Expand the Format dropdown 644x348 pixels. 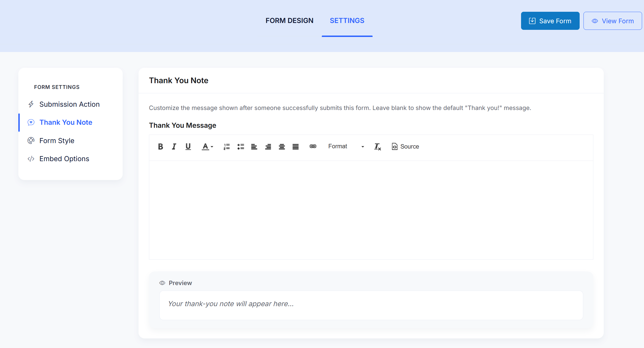coord(346,147)
